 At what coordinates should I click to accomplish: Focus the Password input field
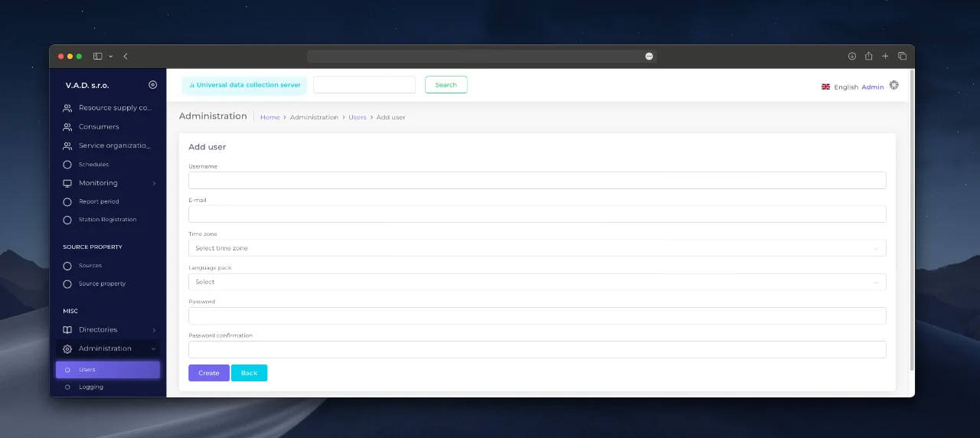[x=537, y=315]
